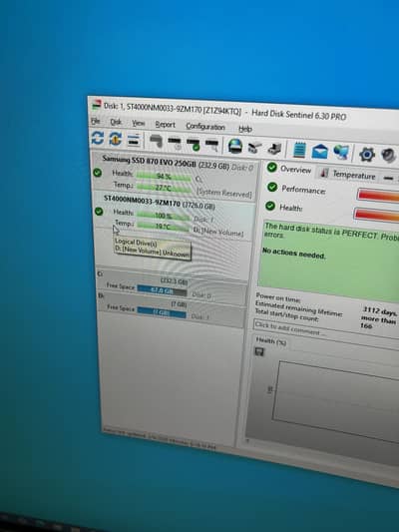This screenshot has height=532, width=399.
Task: Click the first gray disk test toolbar icon
Action: click(156, 141)
